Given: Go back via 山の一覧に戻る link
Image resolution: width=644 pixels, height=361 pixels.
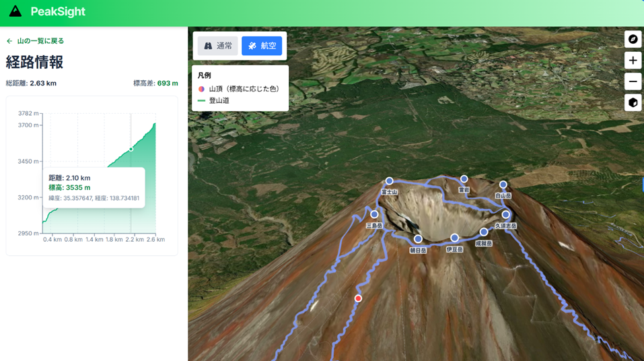Looking at the screenshot, I should [40, 41].
